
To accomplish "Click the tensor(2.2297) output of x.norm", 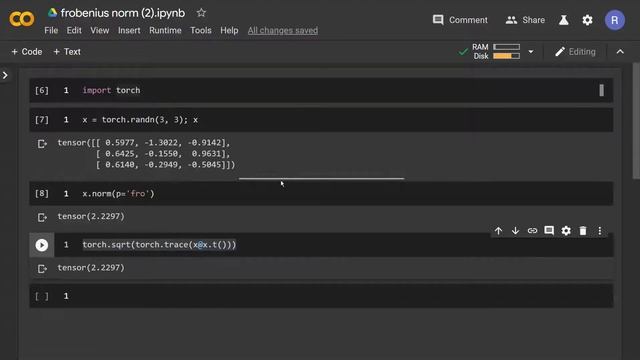I will (91, 216).
